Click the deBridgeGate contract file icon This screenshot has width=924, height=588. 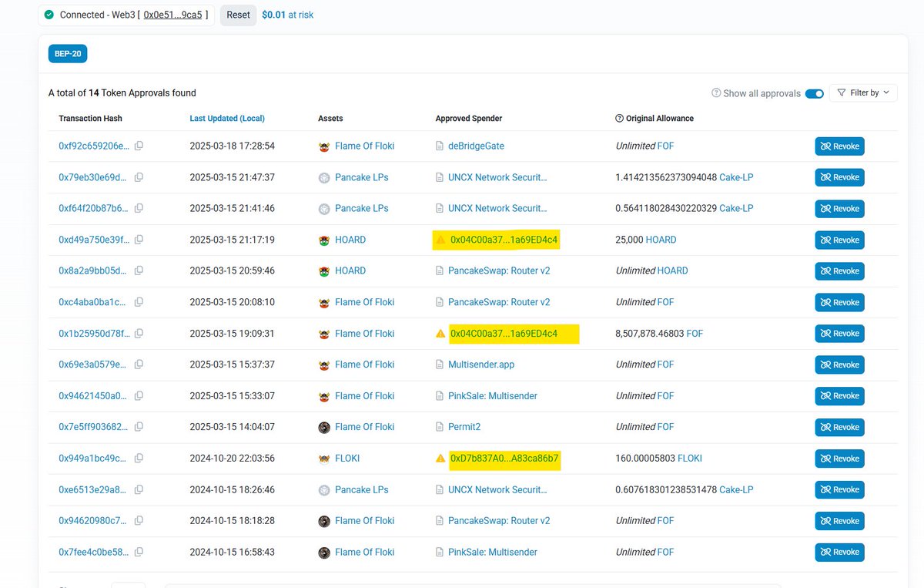point(440,146)
